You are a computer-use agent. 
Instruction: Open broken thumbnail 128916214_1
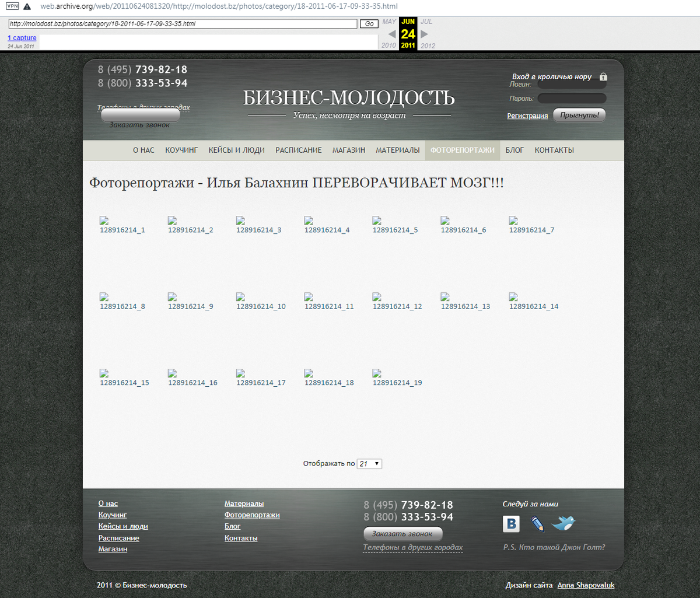(104, 221)
